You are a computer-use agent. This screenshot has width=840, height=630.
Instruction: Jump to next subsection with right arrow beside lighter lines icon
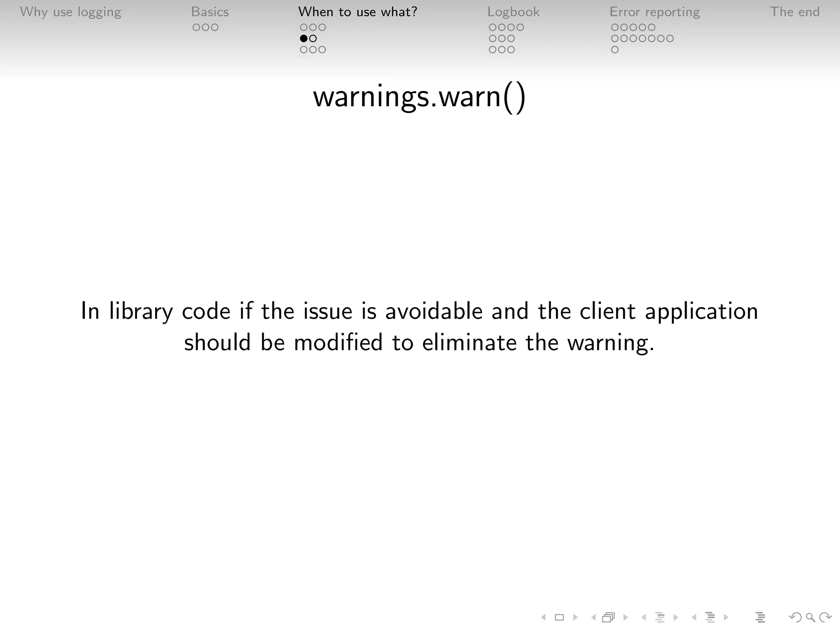point(676,617)
